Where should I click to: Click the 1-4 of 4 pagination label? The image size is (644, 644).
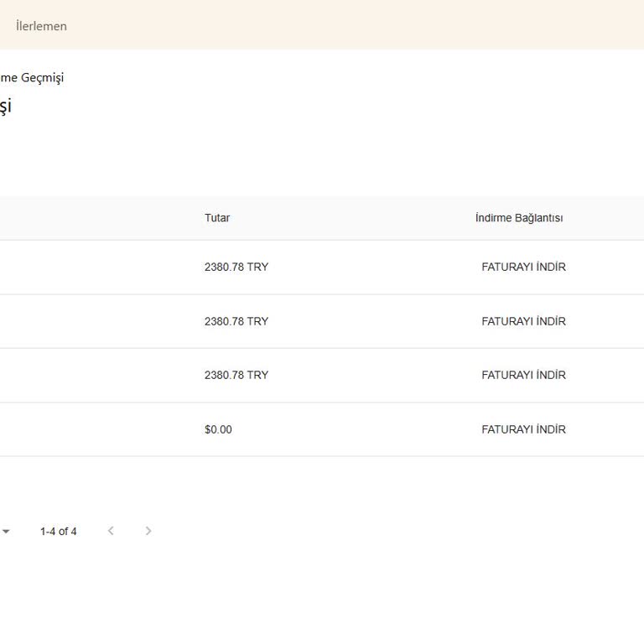[x=59, y=532]
